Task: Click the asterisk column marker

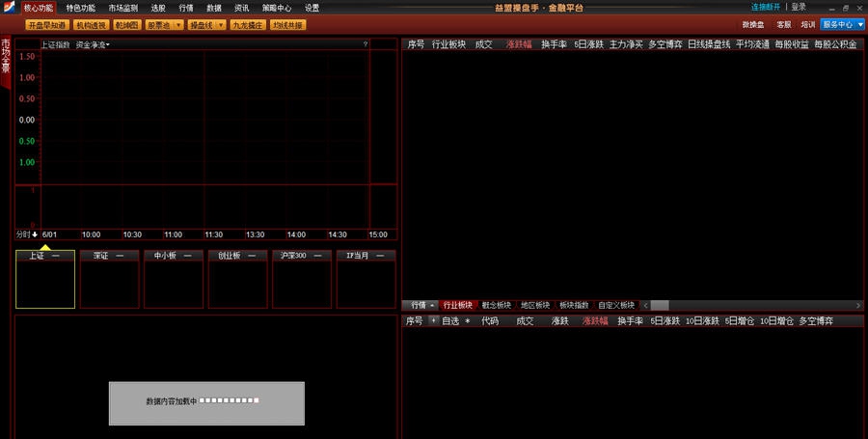Action: tap(467, 321)
